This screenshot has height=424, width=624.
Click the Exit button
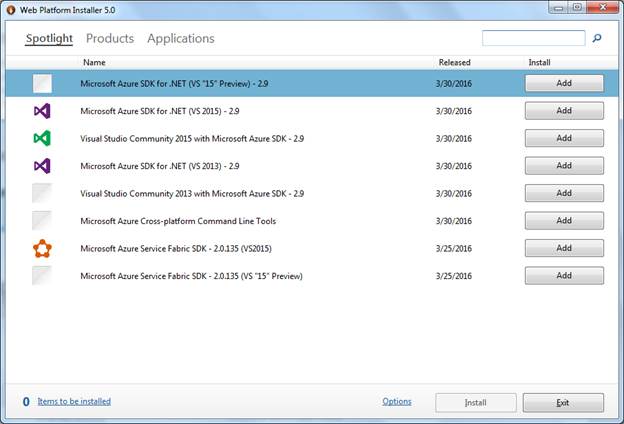(563, 403)
